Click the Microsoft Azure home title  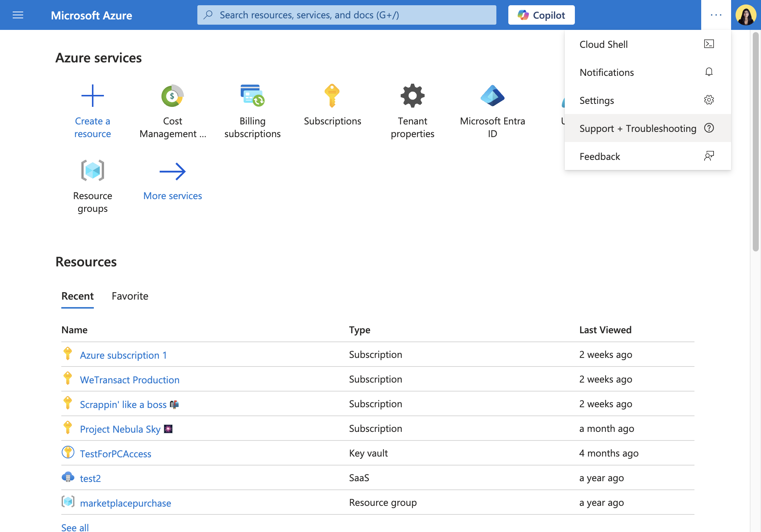[x=91, y=15]
